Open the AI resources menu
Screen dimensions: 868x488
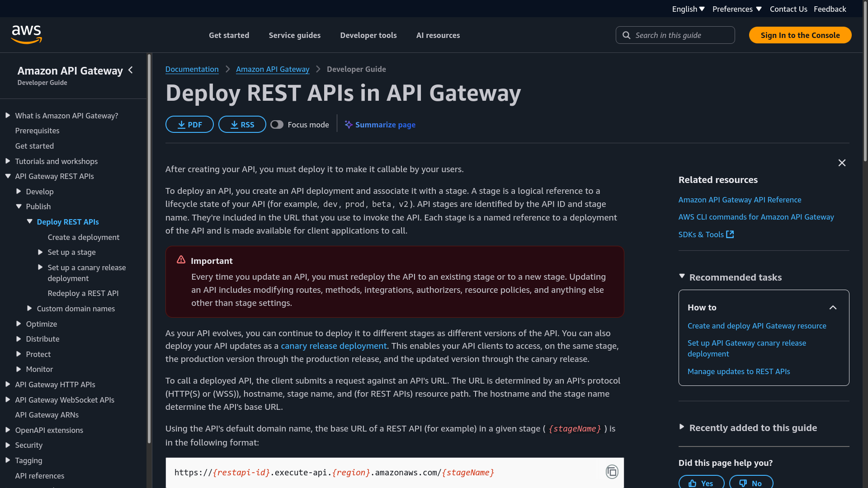438,35
